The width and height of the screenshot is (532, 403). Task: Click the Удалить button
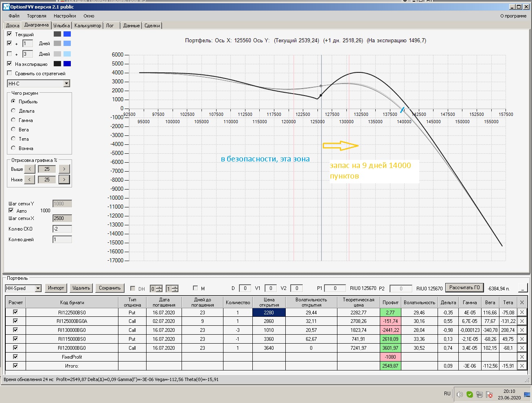tap(81, 288)
